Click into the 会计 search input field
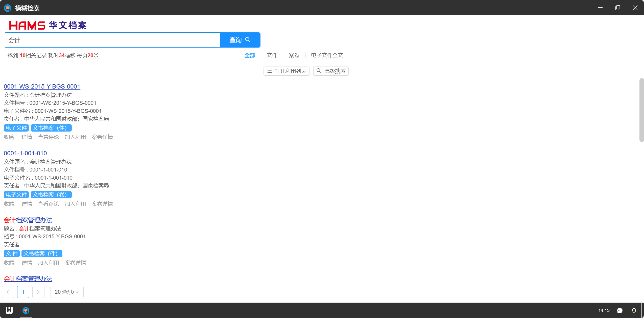 tap(112, 40)
